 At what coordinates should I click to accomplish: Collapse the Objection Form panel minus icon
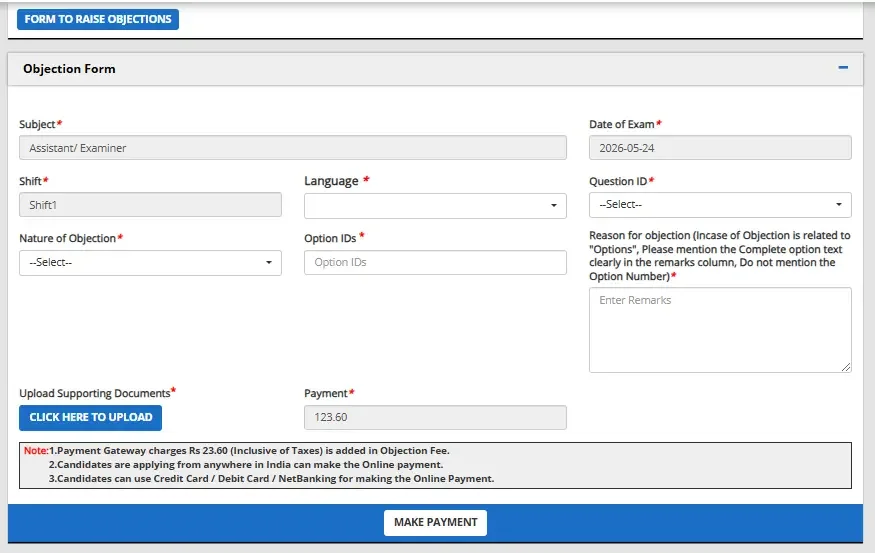[x=843, y=68]
